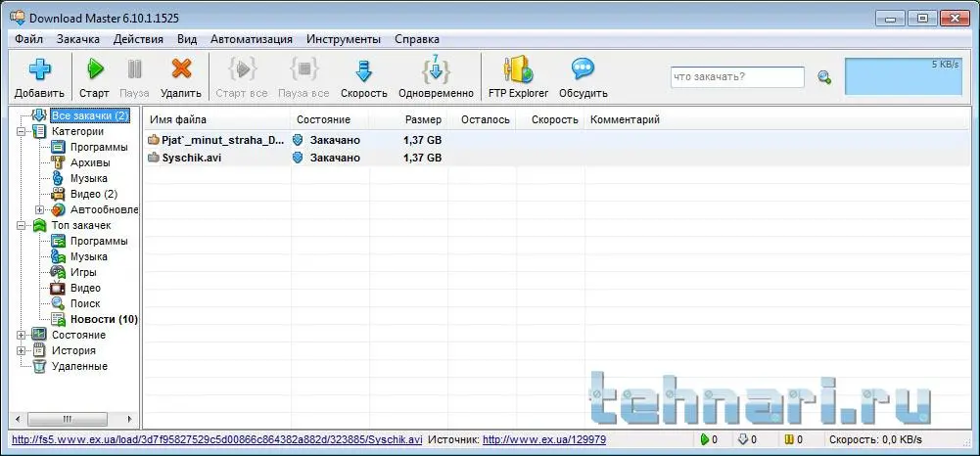Open the Скорость speed arrow icon
The image size is (980, 456).
[x=364, y=69]
